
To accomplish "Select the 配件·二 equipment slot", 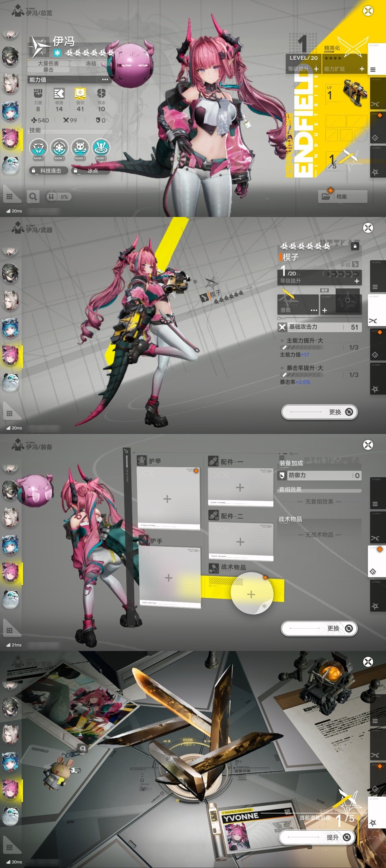I will [x=240, y=542].
